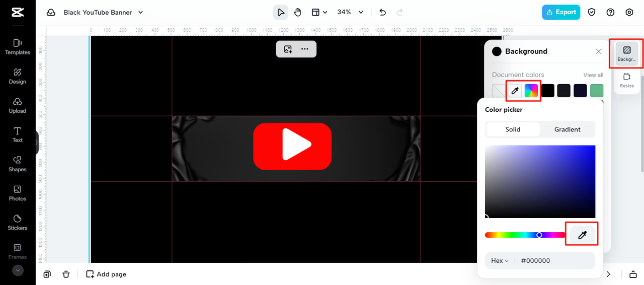Duplicate the page with copy icon

click(x=47, y=274)
